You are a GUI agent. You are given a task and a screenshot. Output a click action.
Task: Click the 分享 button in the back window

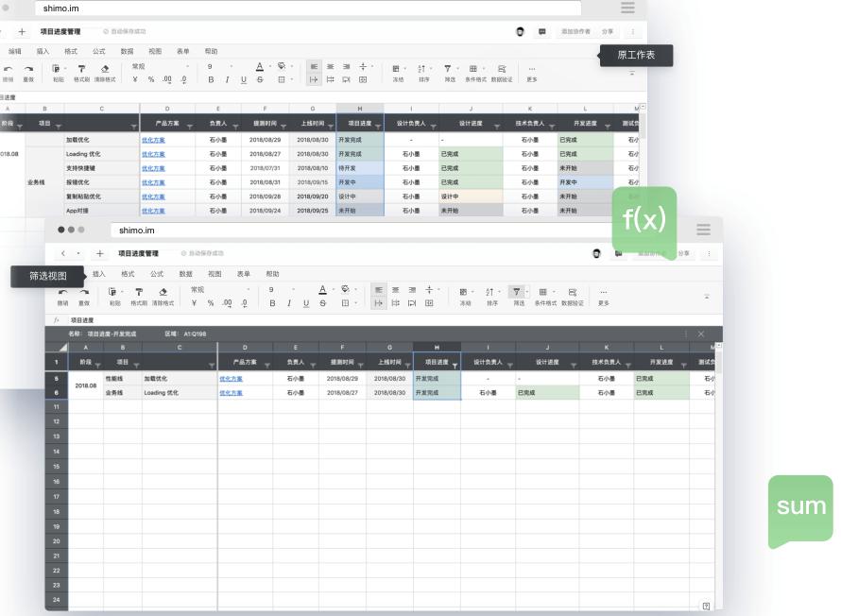tap(608, 31)
